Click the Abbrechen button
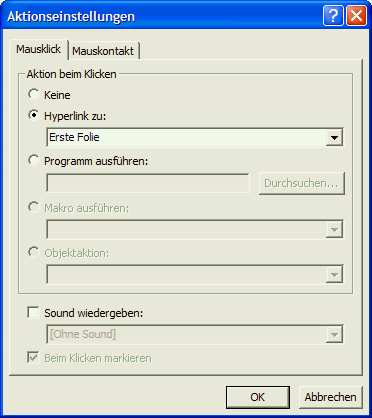Image resolution: width=372 pixels, height=418 pixels. tap(330, 397)
